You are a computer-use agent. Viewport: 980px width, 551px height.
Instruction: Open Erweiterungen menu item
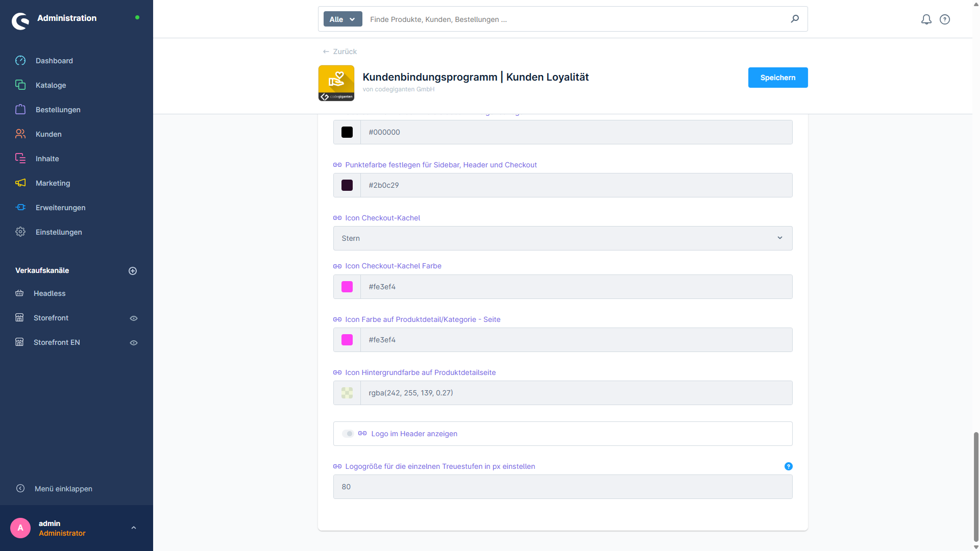61,208
